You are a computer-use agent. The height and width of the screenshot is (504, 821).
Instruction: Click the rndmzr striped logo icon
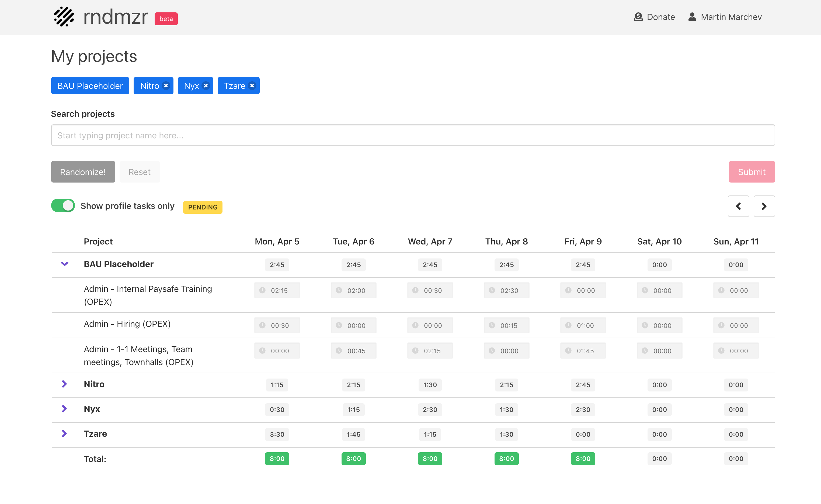64,17
